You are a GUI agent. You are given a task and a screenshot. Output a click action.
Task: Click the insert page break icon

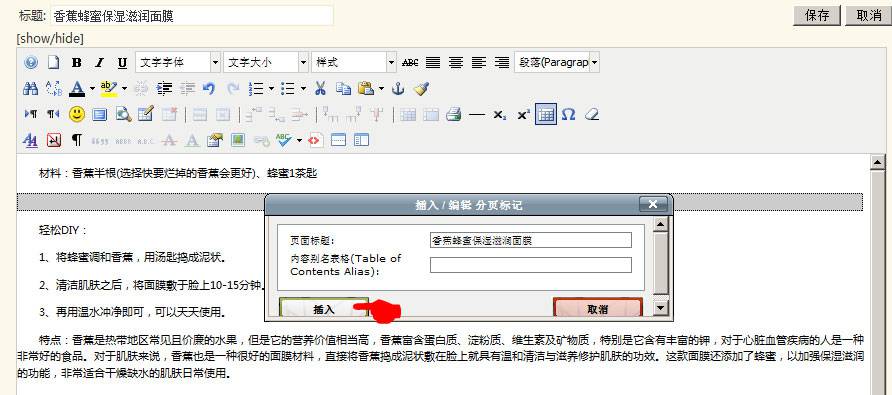click(x=338, y=140)
